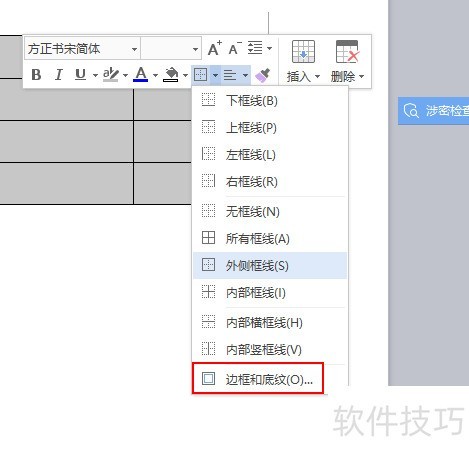Choose 下框线(B) bottom border

270,100
